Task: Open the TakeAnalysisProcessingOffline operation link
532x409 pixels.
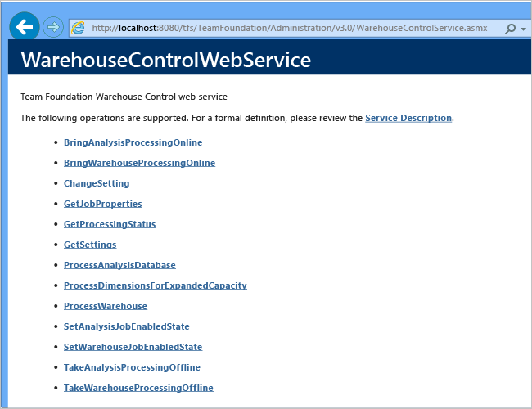Action: [132, 367]
